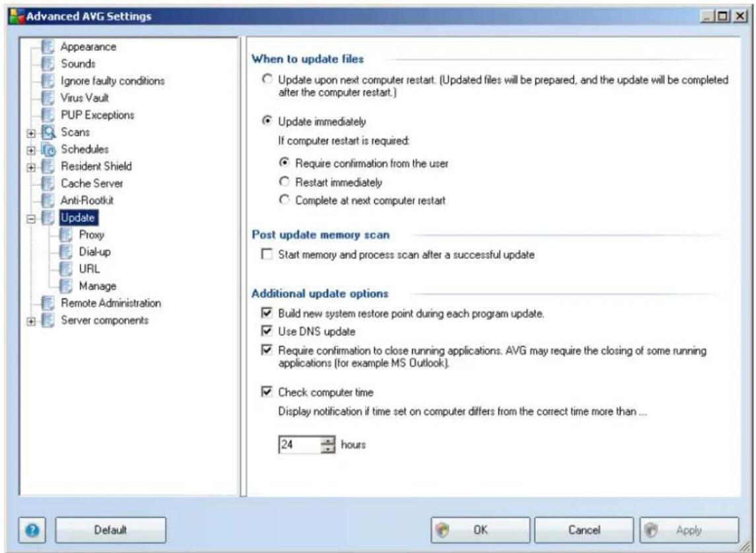The width and height of the screenshot is (756, 553).
Task: Collapse the Update tree node
Action: click(31, 219)
